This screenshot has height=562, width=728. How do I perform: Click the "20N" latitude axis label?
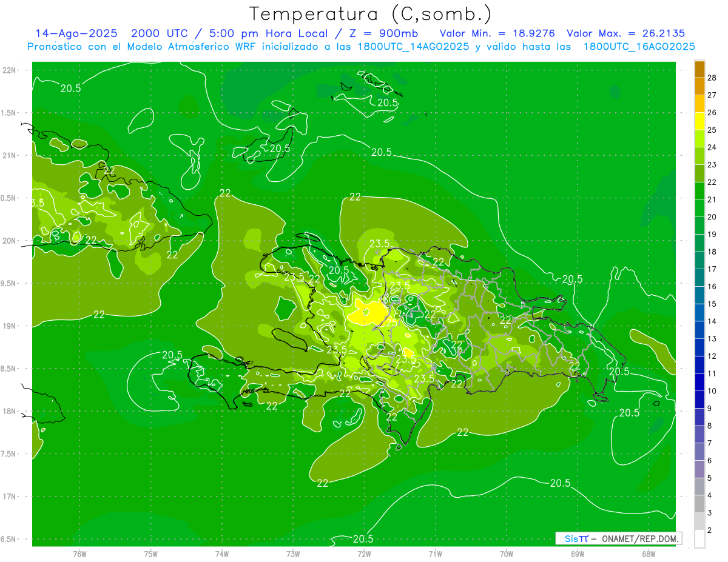point(10,241)
